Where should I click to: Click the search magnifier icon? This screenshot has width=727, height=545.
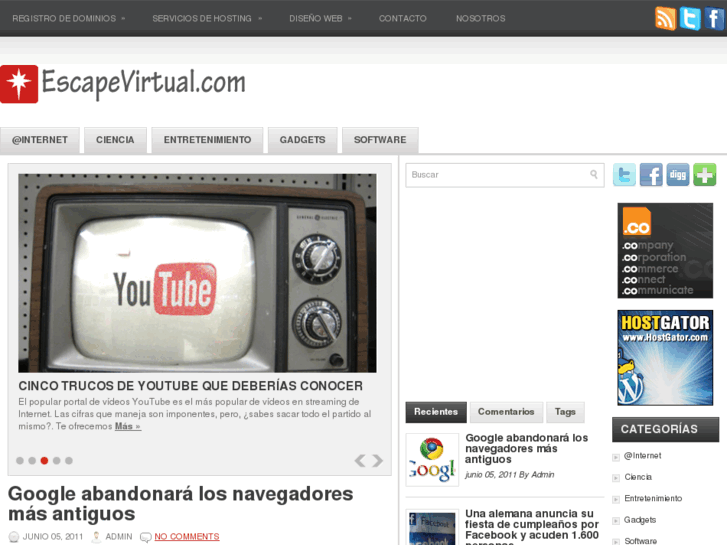coord(594,174)
